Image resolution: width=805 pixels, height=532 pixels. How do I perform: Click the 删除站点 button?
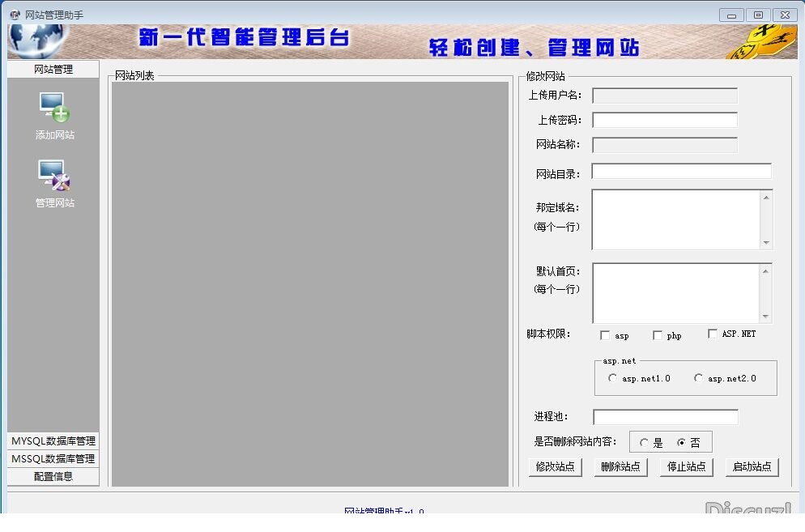coord(620,466)
